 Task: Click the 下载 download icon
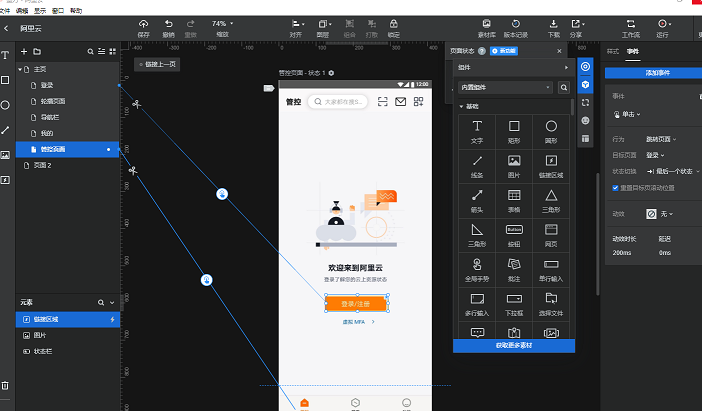[553, 24]
